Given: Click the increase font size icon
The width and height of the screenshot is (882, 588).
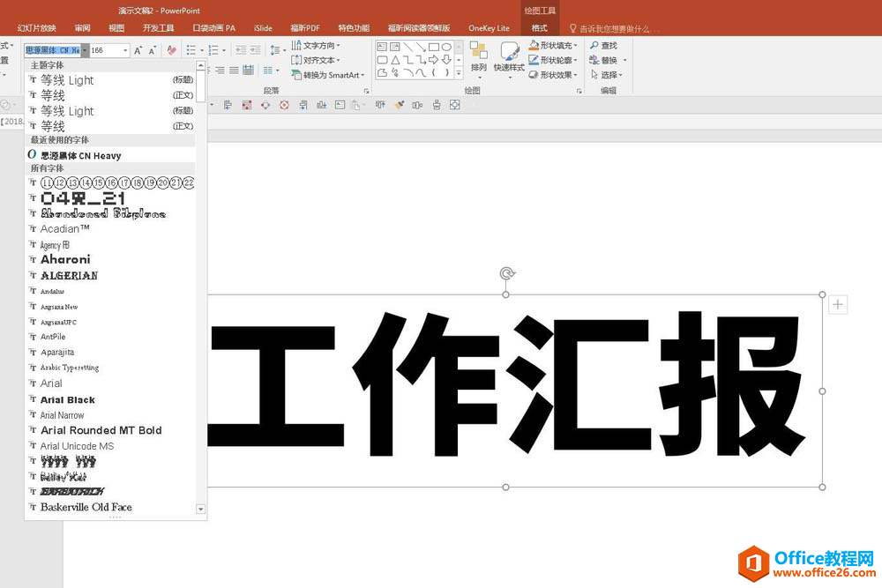Looking at the screenshot, I should point(138,50).
